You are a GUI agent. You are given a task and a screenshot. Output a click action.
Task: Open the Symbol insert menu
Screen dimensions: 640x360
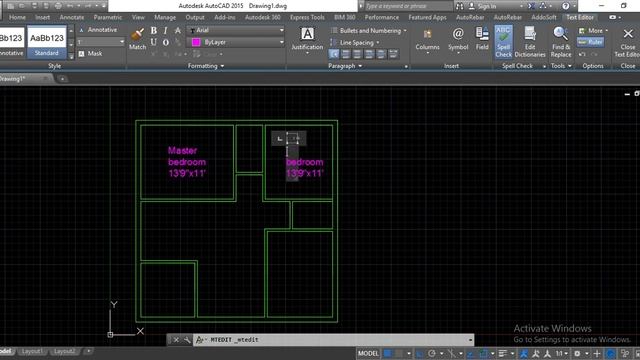tap(458, 40)
